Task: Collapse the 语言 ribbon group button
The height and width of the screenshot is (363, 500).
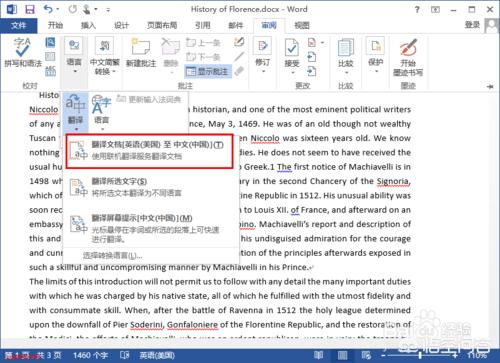Action: [74, 56]
